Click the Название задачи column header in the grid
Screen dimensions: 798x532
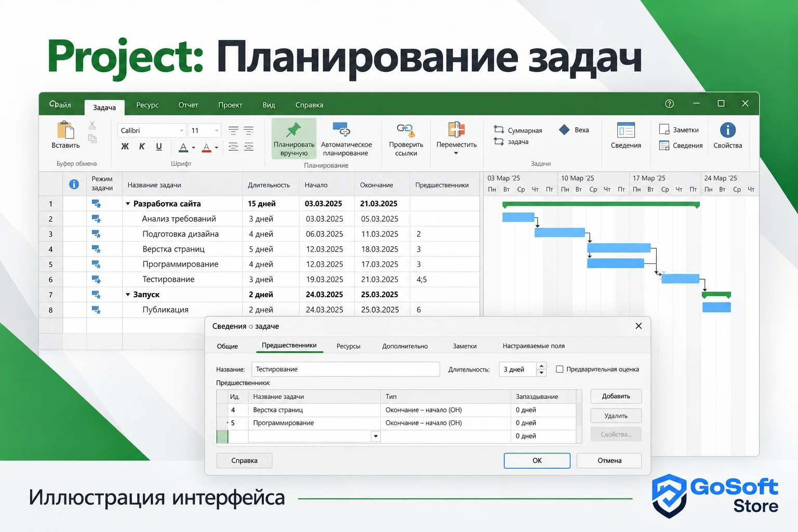pos(182,185)
